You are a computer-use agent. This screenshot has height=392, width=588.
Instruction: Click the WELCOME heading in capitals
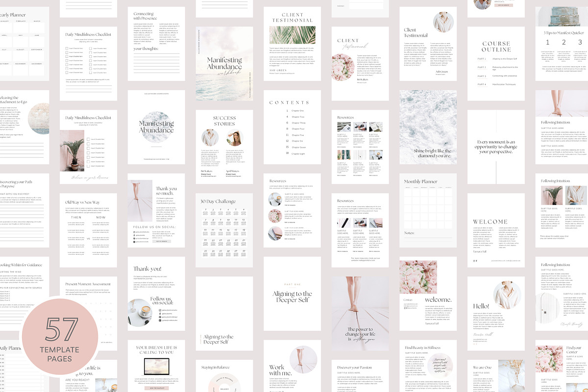pos(490,221)
